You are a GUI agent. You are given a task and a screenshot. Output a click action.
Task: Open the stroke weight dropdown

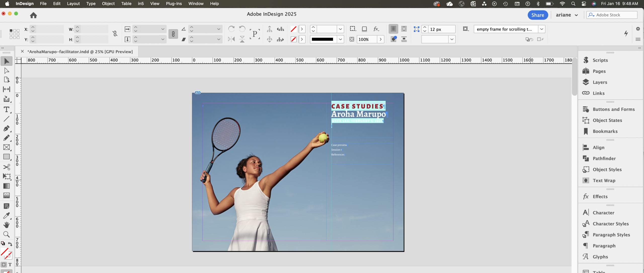[340, 29]
